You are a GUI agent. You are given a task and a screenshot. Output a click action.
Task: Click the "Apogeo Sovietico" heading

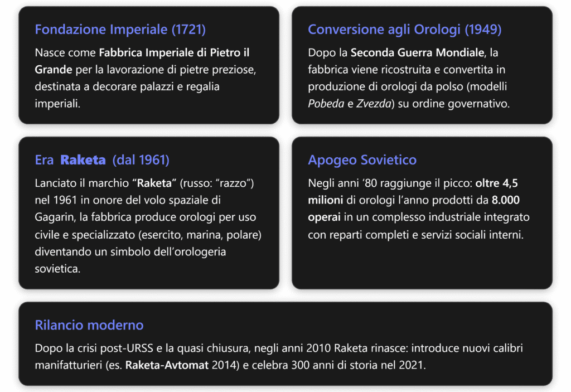[362, 160]
